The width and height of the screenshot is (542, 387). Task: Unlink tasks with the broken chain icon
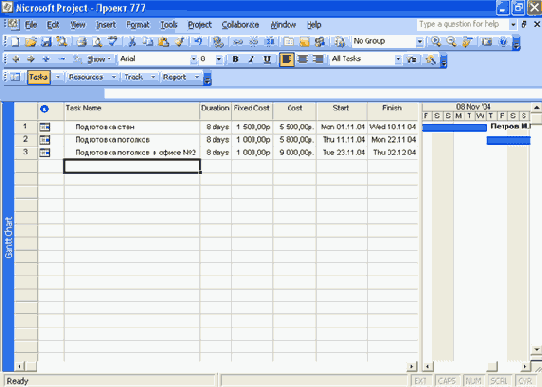click(x=253, y=42)
